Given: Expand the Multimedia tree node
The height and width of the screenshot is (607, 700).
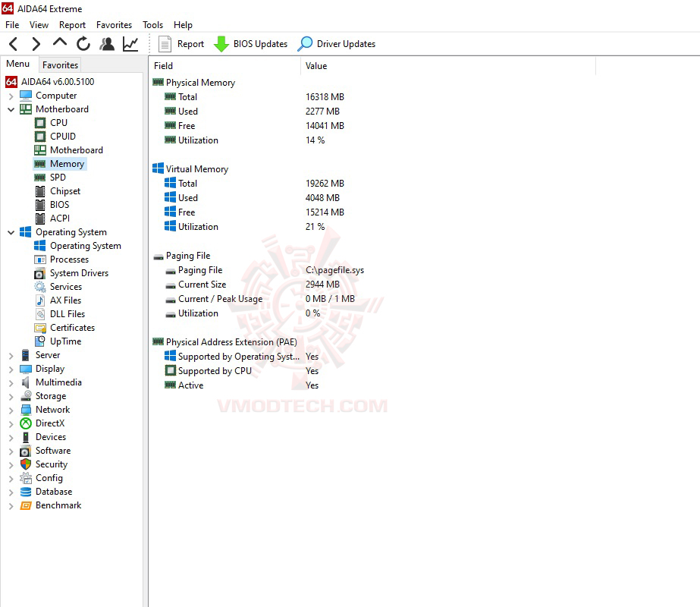Looking at the screenshot, I should [11, 382].
